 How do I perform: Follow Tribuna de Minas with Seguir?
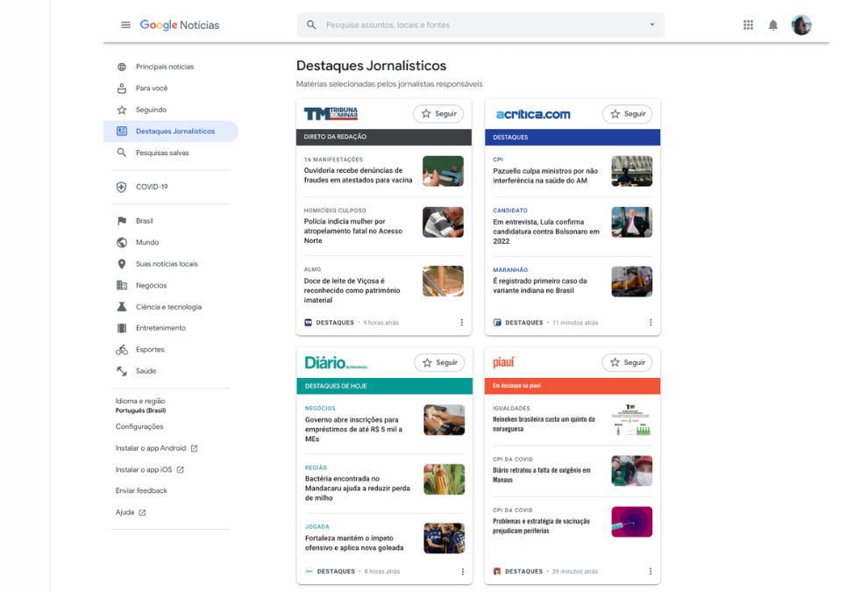[438, 113]
